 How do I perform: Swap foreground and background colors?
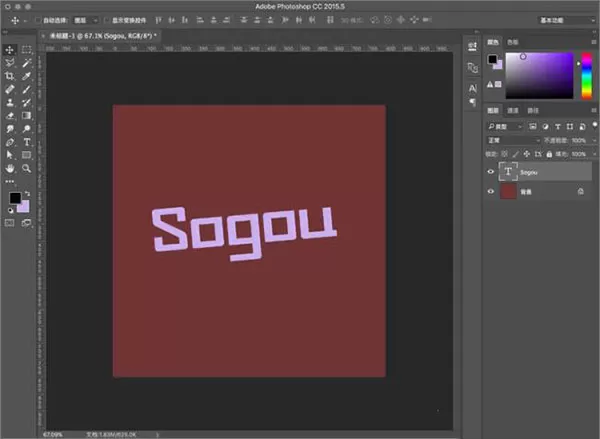pos(28,194)
